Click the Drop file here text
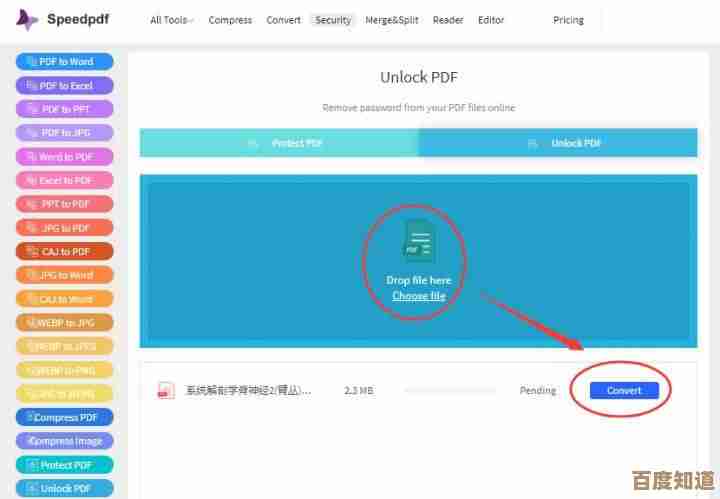 pos(419,280)
